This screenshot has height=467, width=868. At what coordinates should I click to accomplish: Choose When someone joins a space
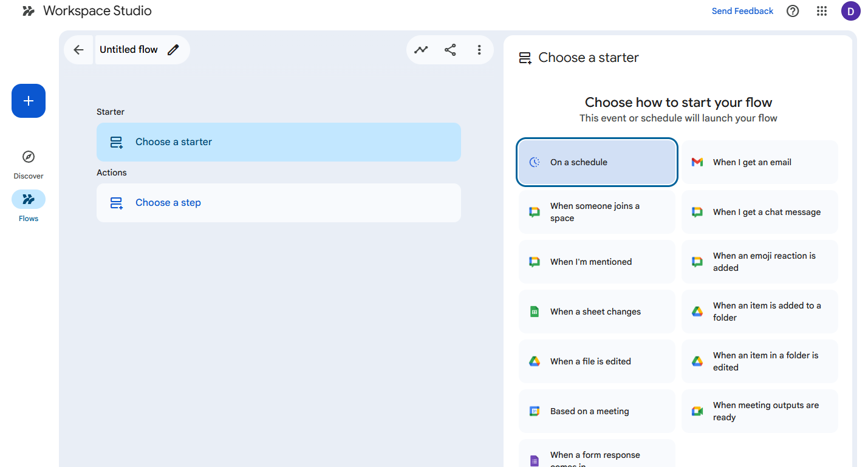pyautogui.click(x=597, y=212)
